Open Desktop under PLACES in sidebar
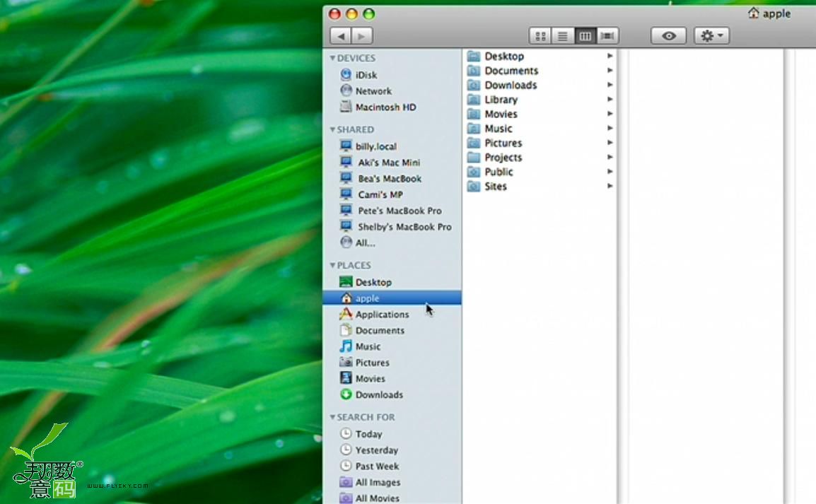816x504 pixels. tap(392, 282)
